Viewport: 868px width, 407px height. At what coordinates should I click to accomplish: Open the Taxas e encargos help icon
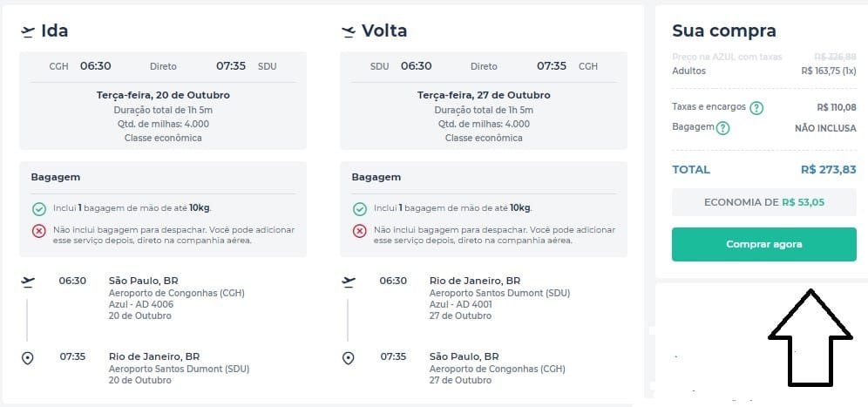pyautogui.click(x=756, y=108)
